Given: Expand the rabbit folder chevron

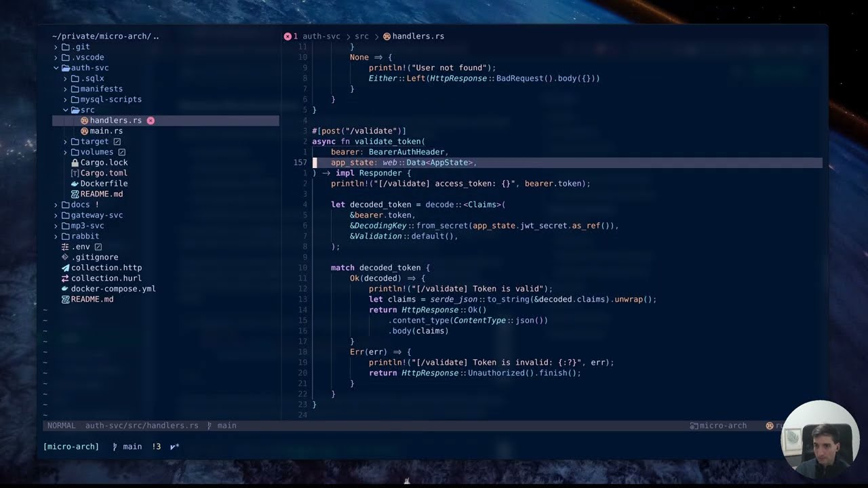Looking at the screenshot, I should [56, 236].
